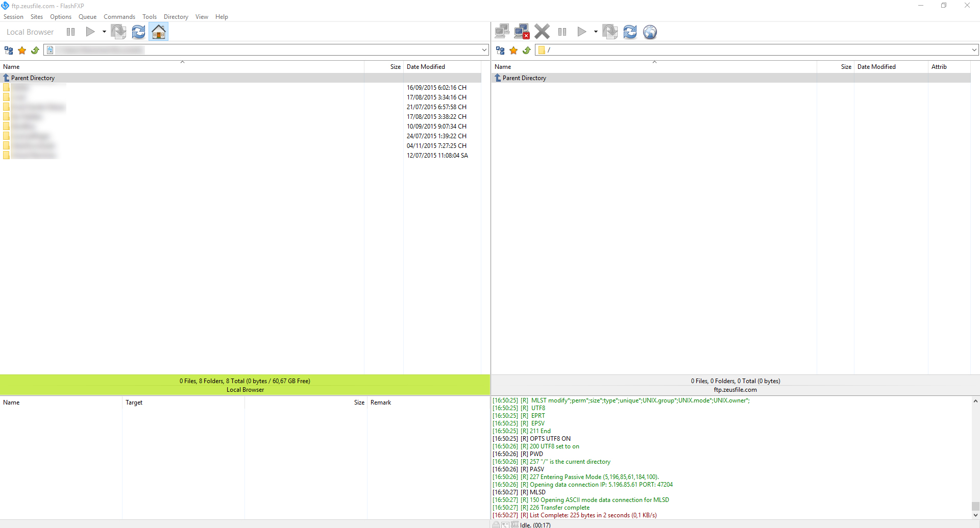Click the Pause button in the local pane toolbar
Screen dimensions: 980x528
(x=71, y=32)
